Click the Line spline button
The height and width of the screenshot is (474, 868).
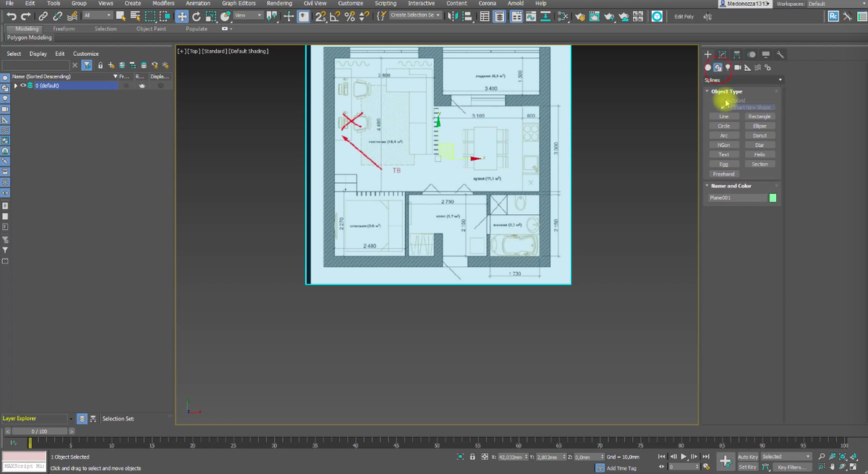723,117
